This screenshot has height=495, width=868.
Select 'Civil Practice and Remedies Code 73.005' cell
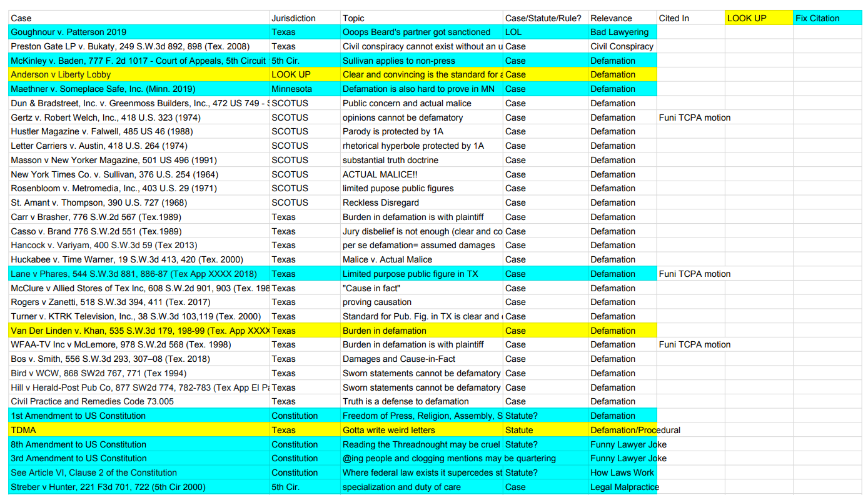pyautogui.click(x=139, y=401)
